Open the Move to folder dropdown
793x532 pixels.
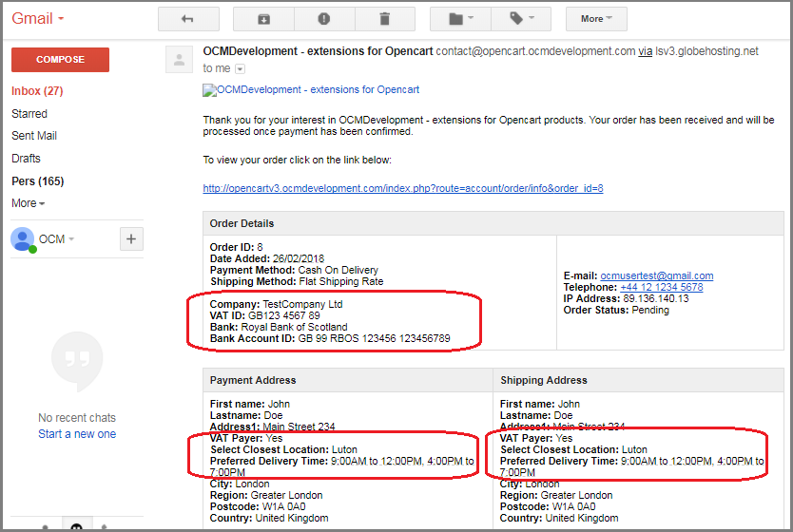tap(460, 19)
